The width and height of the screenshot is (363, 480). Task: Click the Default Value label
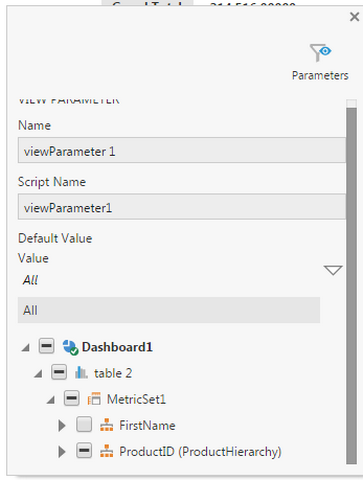[x=55, y=238]
